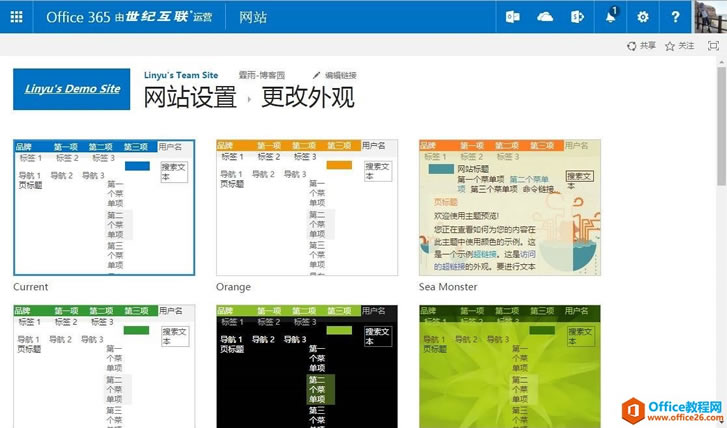
Task: Click the Current theme label
Action: [x=31, y=287]
